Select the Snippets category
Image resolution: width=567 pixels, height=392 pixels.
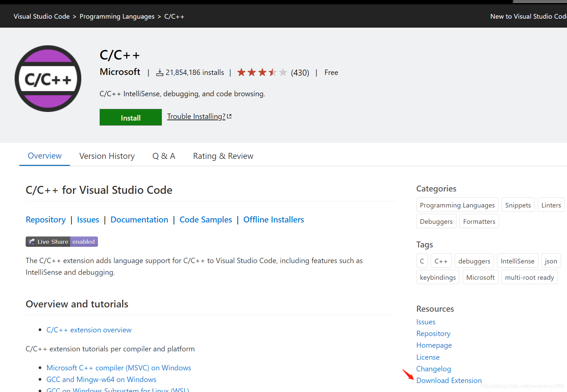coord(518,205)
